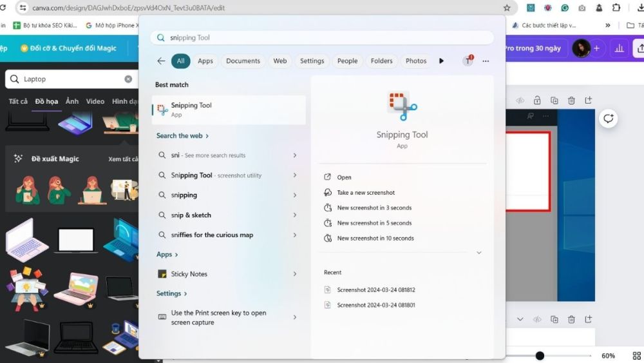
Task: Delete page with lower trash icon
Action: 571,319
